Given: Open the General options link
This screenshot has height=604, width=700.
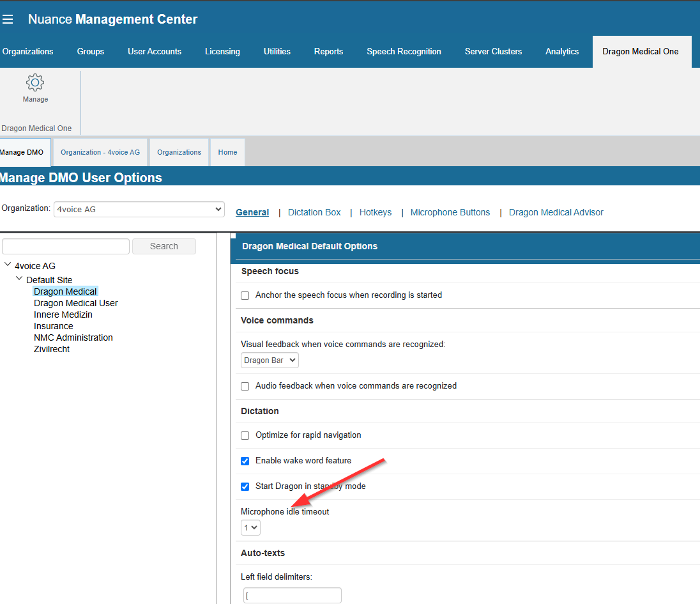Looking at the screenshot, I should coord(252,212).
